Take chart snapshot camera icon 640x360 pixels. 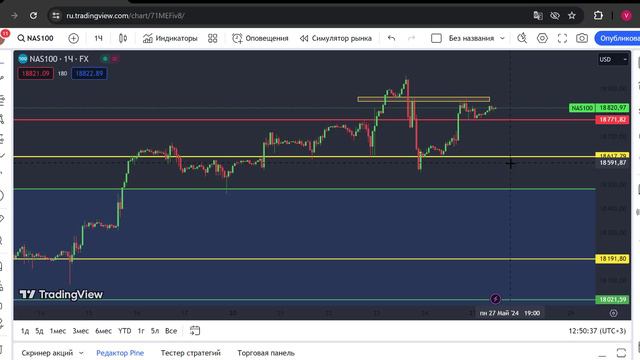click(582, 38)
